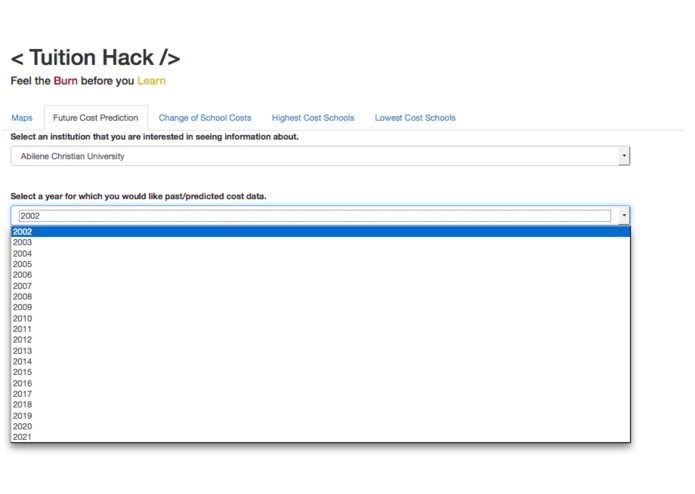Screen dimensions: 695x494
Task: Select 2006 in the year list
Action: coord(320,275)
